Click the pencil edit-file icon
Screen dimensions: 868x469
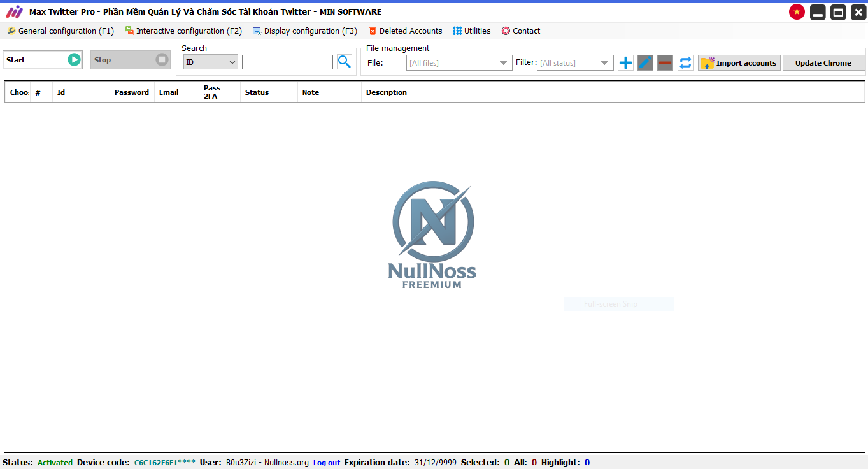point(645,62)
